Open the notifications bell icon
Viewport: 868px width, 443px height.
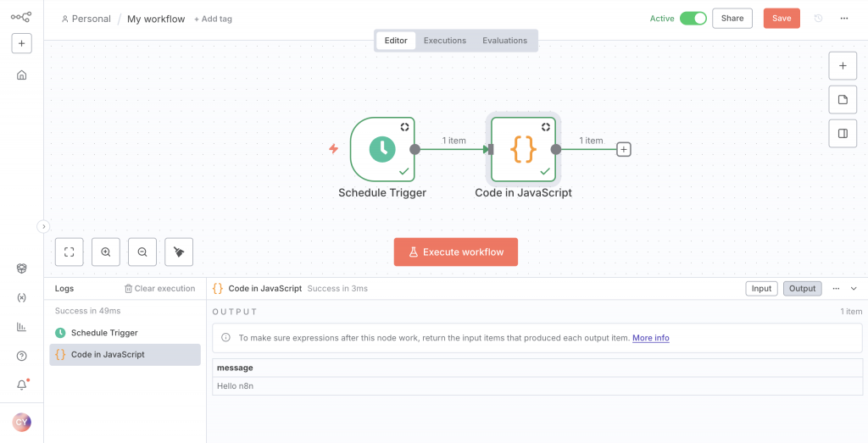21,385
